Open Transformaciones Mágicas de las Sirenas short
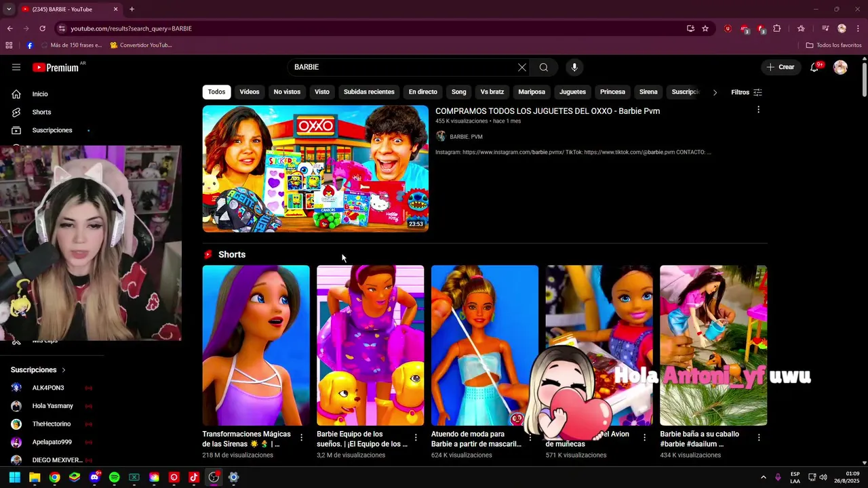 (256, 346)
